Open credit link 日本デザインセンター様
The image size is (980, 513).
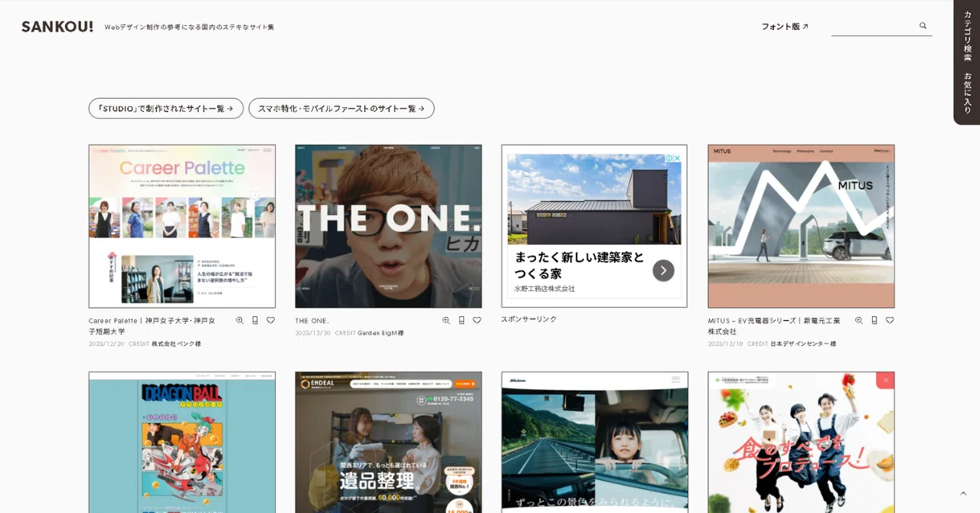coord(803,344)
